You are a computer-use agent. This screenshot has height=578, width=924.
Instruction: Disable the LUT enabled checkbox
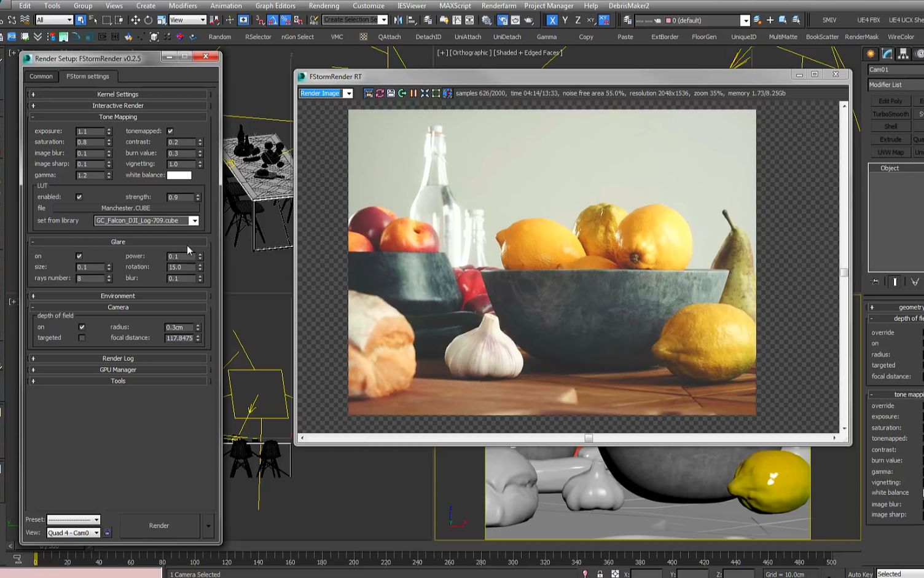click(x=79, y=197)
